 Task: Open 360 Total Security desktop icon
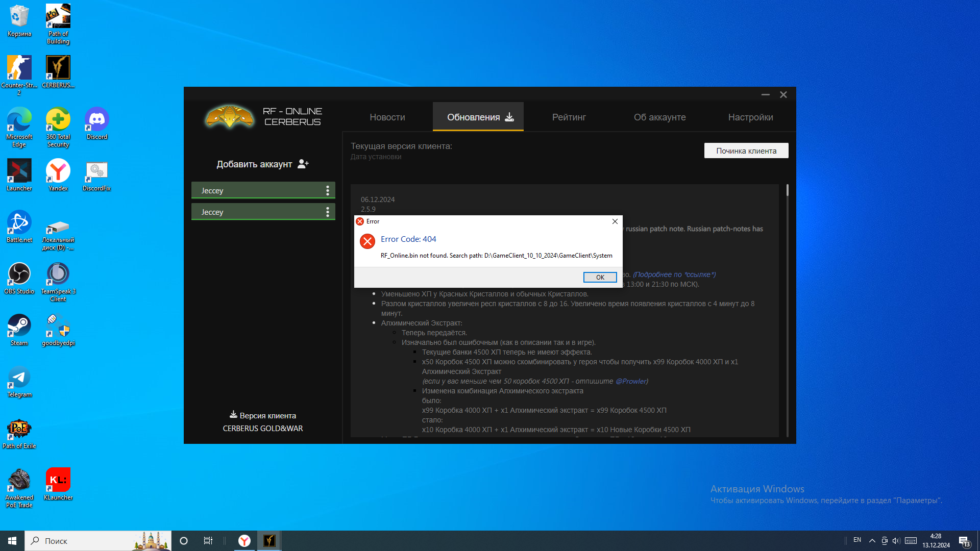[x=58, y=127]
